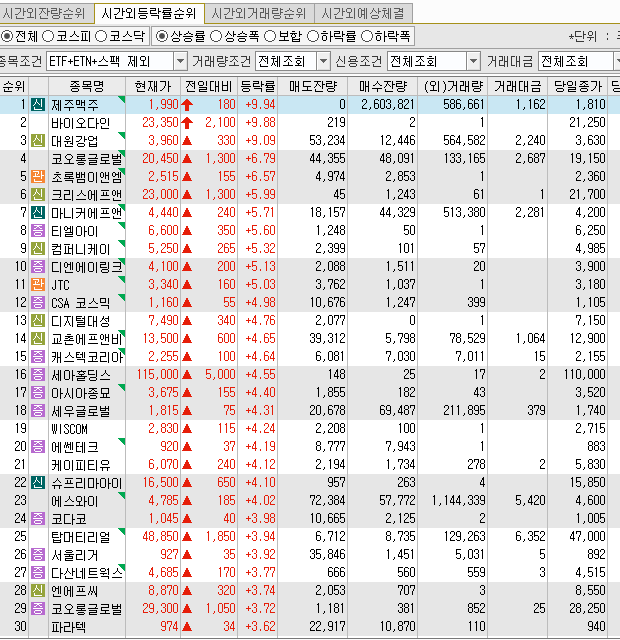Click the 신 badge icon beside 슈프리마아이
The height and width of the screenshot is (640, 620).
[38, 482]
